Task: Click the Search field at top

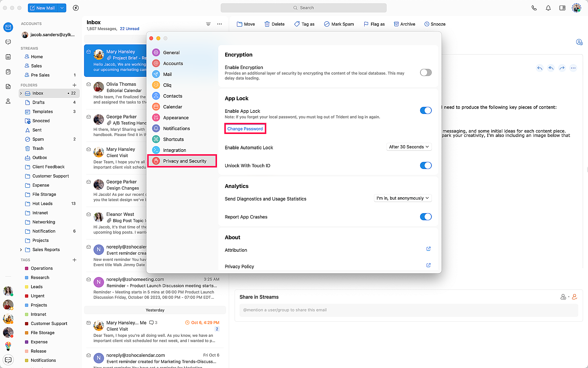Action: click(x=303, y=8)
